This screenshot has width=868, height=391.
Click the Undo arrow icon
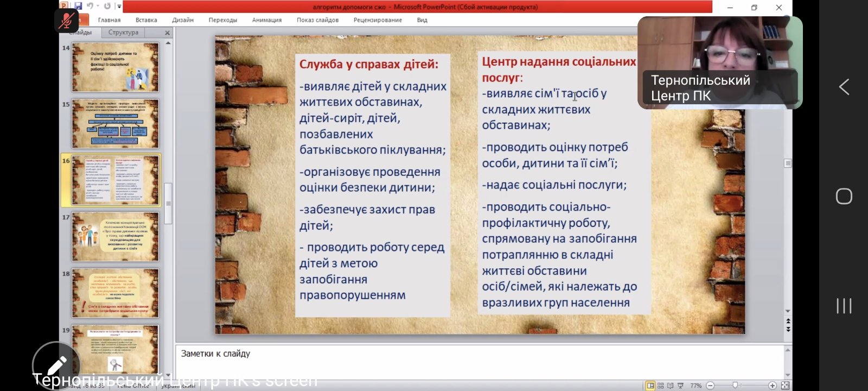(x=90, y=7)
